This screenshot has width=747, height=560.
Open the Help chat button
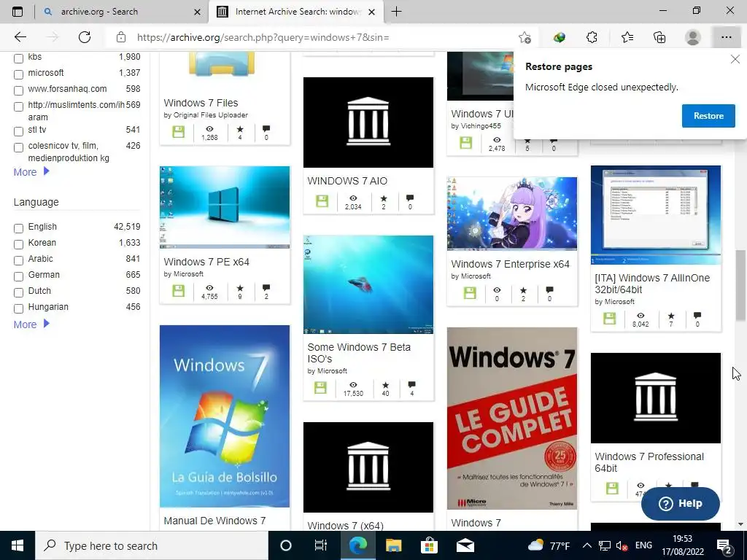point(681,503)
